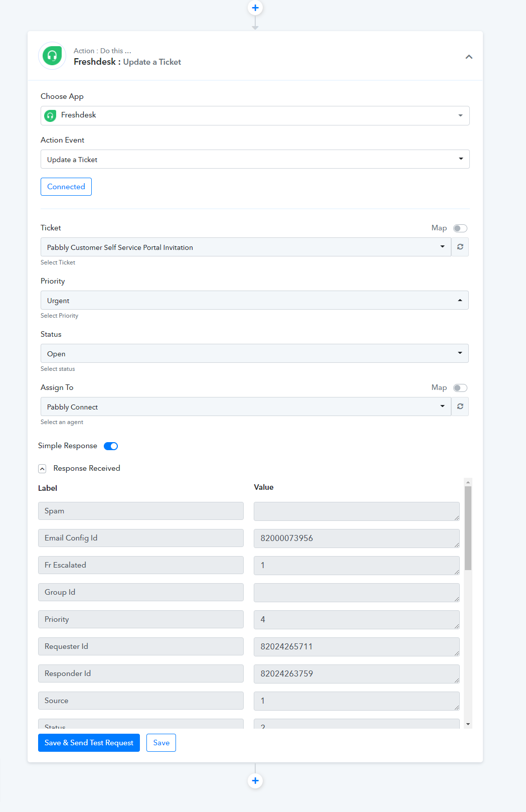Click Save & Send Test Request

point(89,743)
